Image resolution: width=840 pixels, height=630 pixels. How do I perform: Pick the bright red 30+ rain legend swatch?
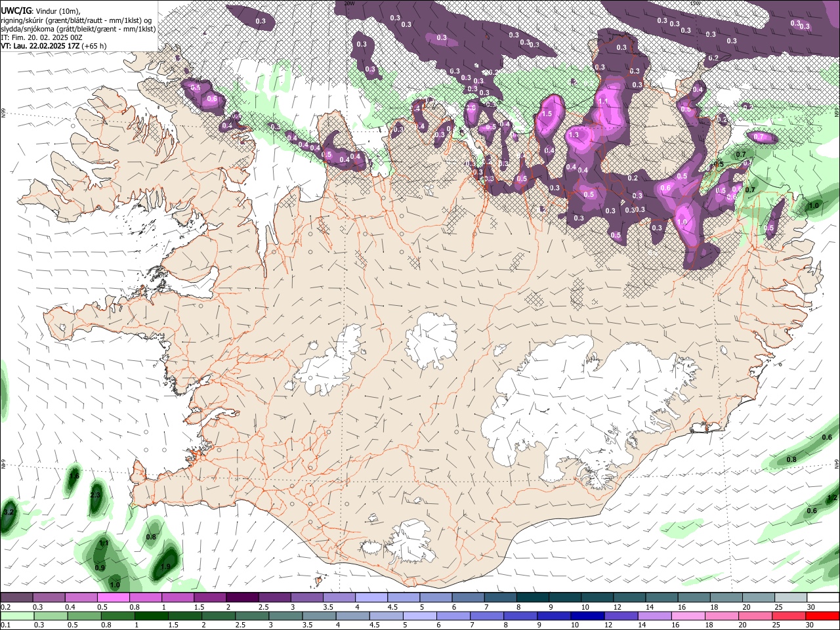[823, 616]
